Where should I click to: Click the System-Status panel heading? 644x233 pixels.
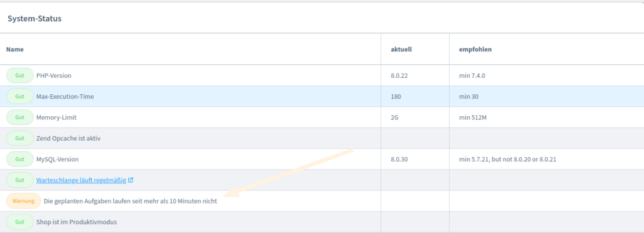[x=35, y=19]
